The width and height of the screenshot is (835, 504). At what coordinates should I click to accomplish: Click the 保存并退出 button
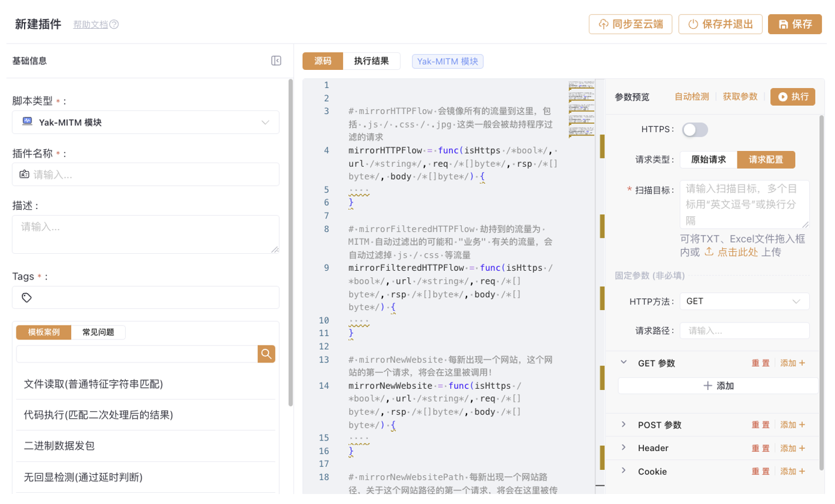[720, 24]
